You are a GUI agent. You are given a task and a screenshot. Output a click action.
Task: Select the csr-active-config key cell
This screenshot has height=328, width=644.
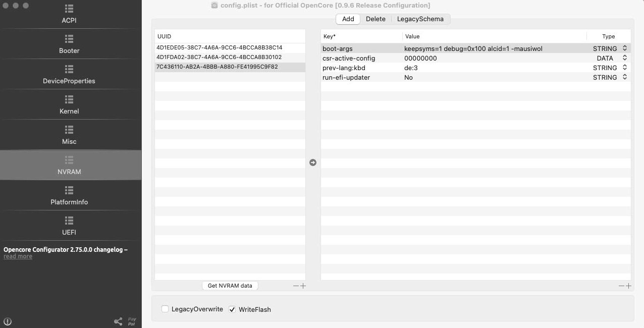(361, 58)
